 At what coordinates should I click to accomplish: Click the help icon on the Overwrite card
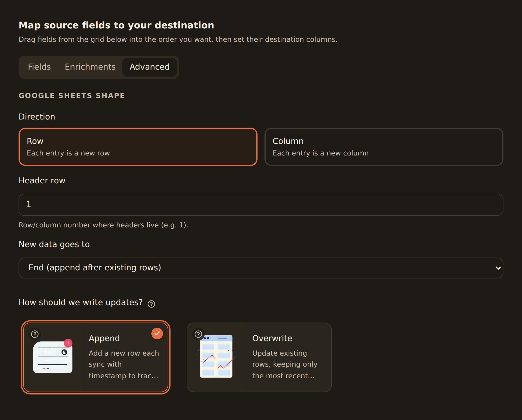(x=198, y=334)
